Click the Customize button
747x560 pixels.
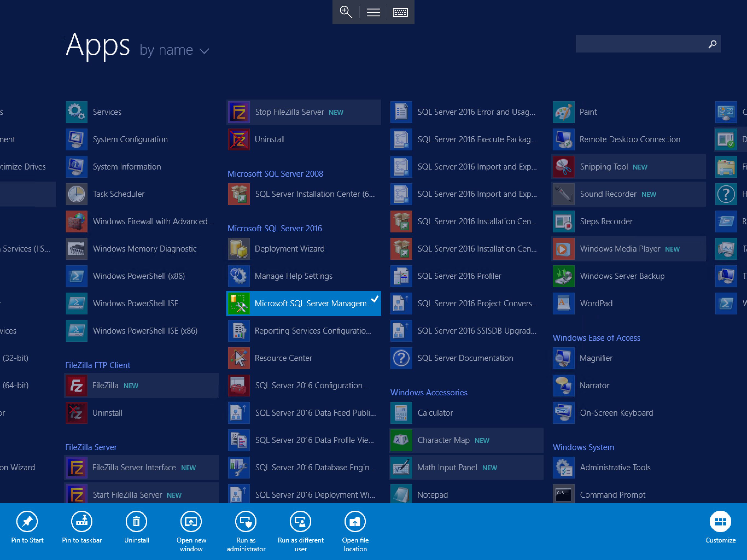(720, 527)
